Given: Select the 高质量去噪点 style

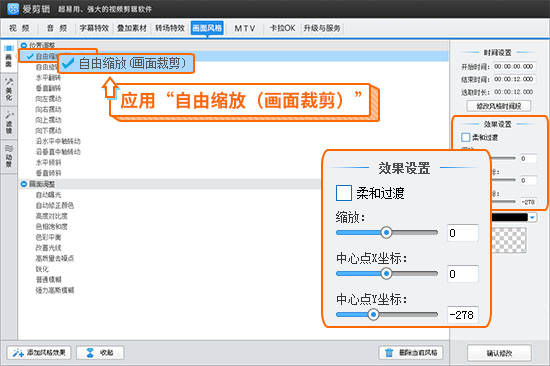Looking at the screenshot, I should tap(55, 258).
